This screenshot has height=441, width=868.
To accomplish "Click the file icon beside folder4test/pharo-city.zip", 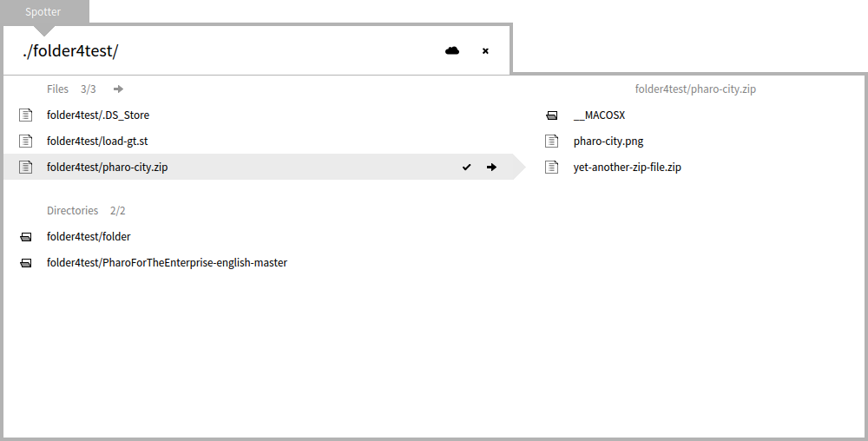I will point(25,167).
